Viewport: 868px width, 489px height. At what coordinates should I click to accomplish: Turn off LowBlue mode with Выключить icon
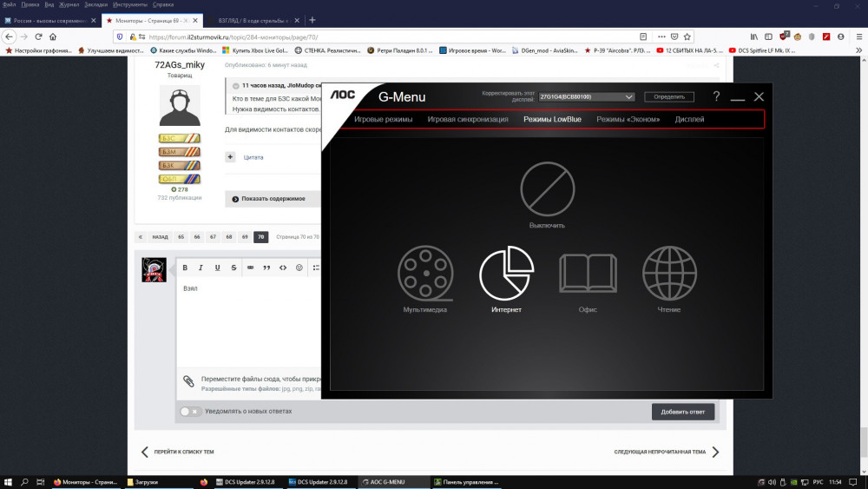547,188
